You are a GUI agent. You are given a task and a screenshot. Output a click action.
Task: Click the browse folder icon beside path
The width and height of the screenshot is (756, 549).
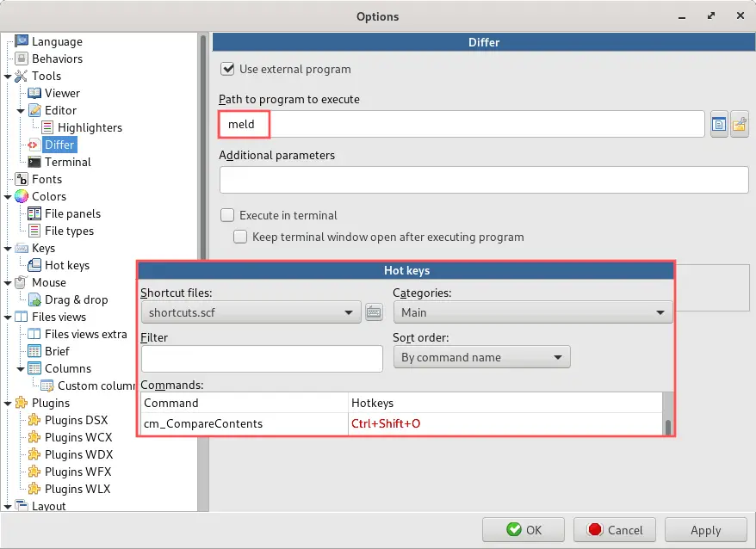739,125
